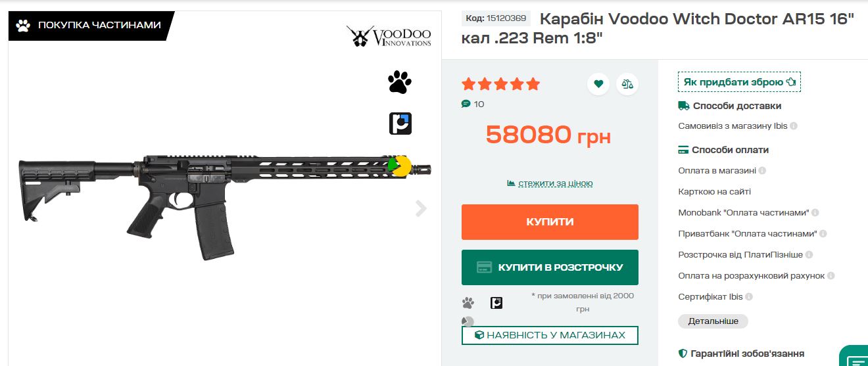Click the Voodoo Innovations brand logo
Viewport: 868px width, 366px height.
(x=389, y=36)
